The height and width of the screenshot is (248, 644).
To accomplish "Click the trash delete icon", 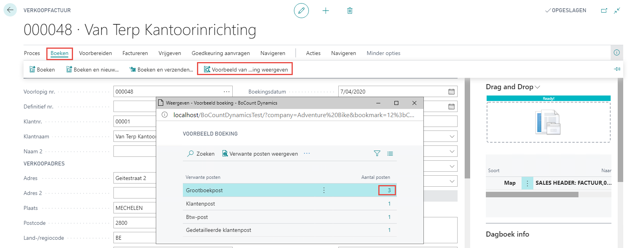I will (350, 11).
